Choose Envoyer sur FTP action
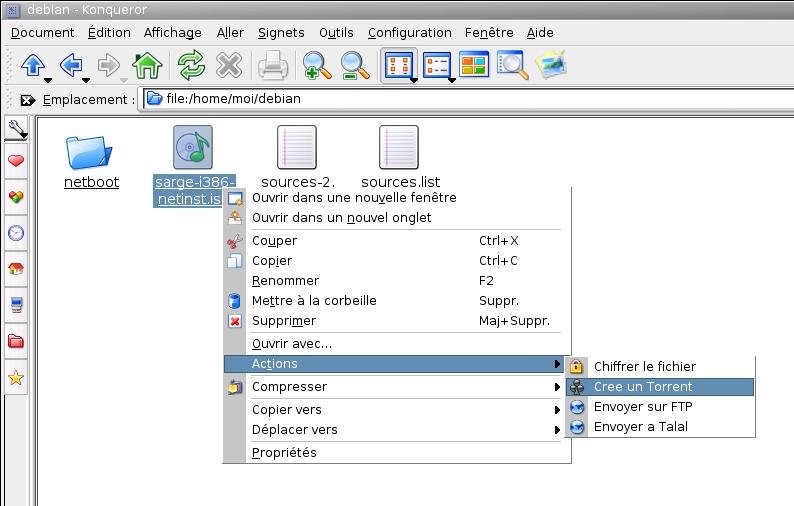This screenshot has width=794, height=506. [x=660, y=407]
